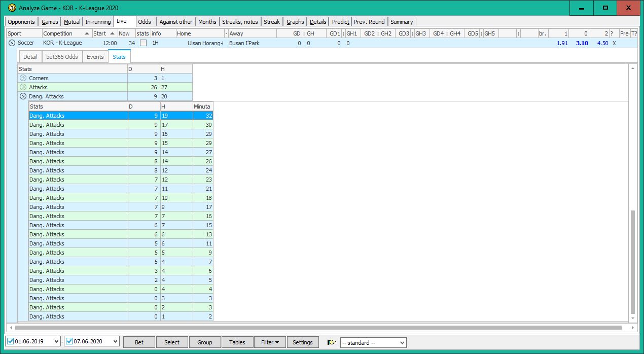The image size is (644, 354).
Task: Switch to the Streaks, notes tab
Action: (x=240, y=22)
